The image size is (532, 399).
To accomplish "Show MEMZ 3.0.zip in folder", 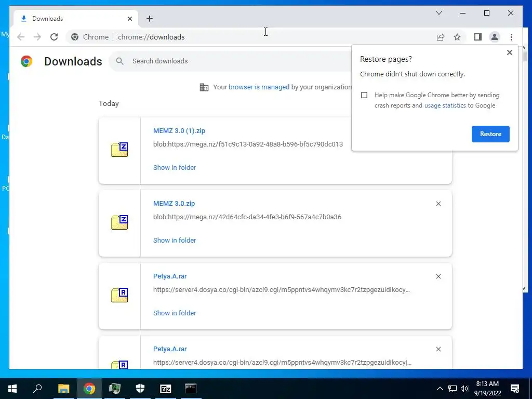I will click(x=175, y=240).
